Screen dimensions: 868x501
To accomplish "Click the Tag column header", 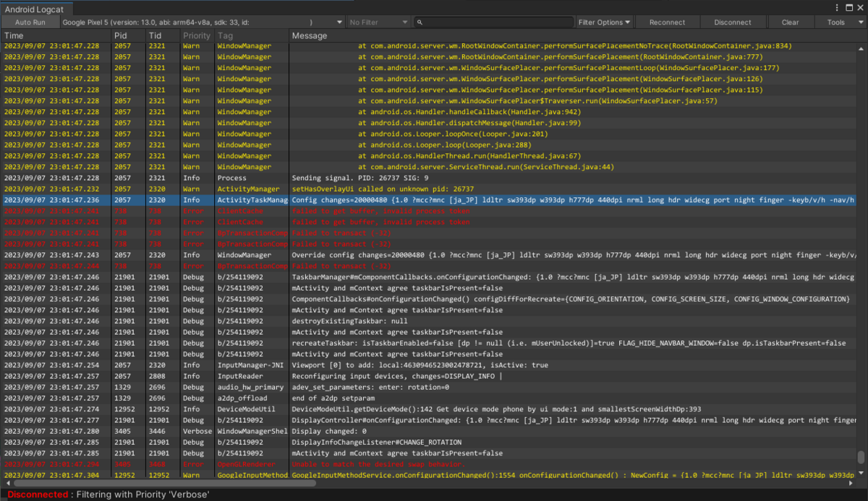I will [252, 35].
